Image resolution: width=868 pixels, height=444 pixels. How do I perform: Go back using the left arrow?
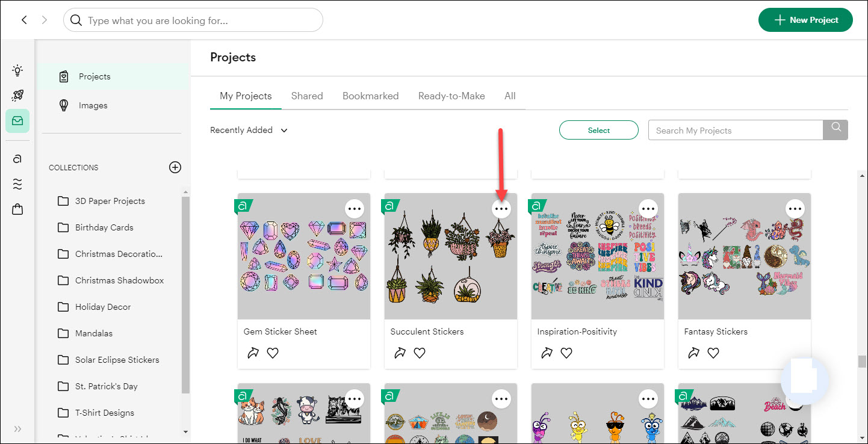coord(24,20)
